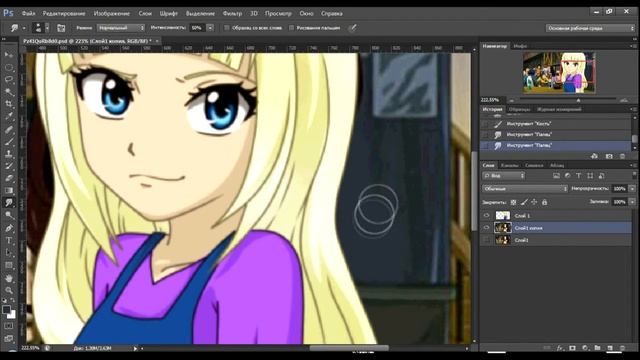Screen dimensions: 640x360
Task: Open layer opacity dropdown arrow
Action: [632, 189]
